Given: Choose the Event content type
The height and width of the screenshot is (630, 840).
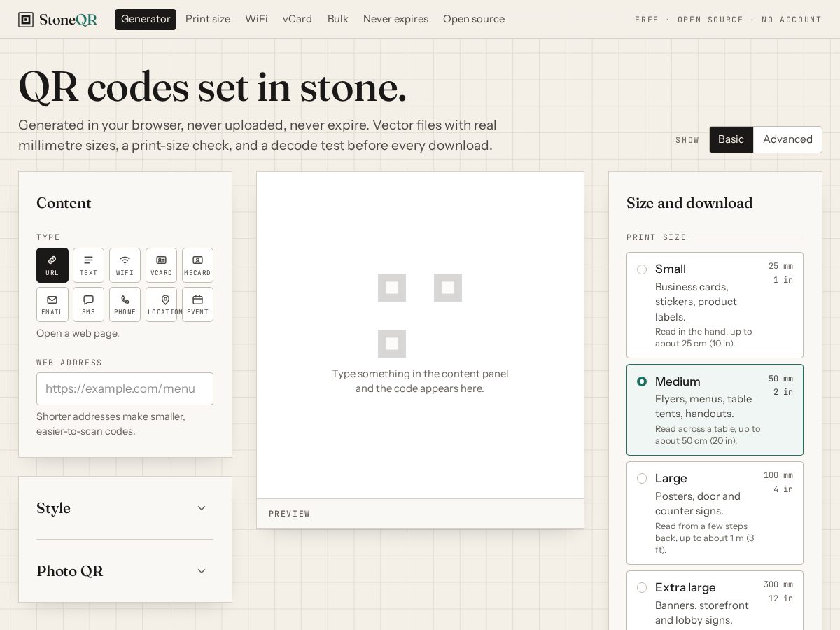Looking at the screenshot, I should [x=197, y=304].
